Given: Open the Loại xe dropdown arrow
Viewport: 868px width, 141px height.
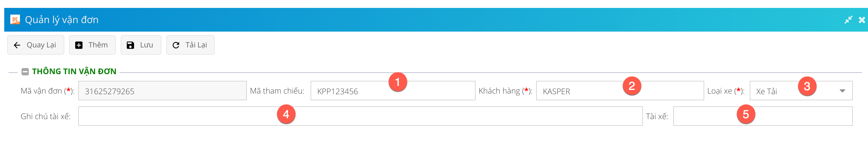Looking at the screenshot, I should point(842,91).
